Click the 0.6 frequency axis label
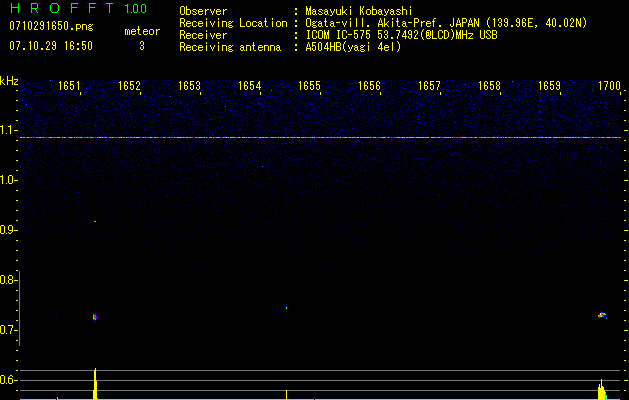This screenshot has width=629, height=400. coord(8,380)
